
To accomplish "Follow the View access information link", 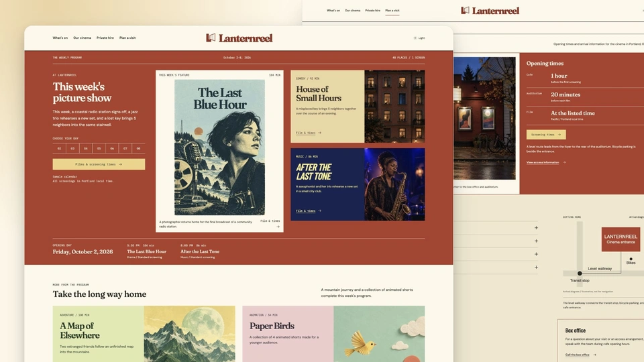I will 546,162.
